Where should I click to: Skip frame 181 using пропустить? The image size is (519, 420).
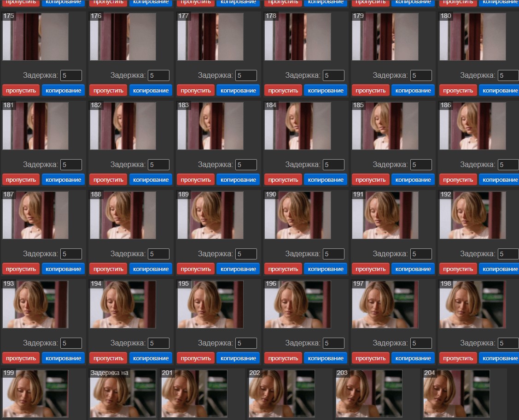[21, 179]
